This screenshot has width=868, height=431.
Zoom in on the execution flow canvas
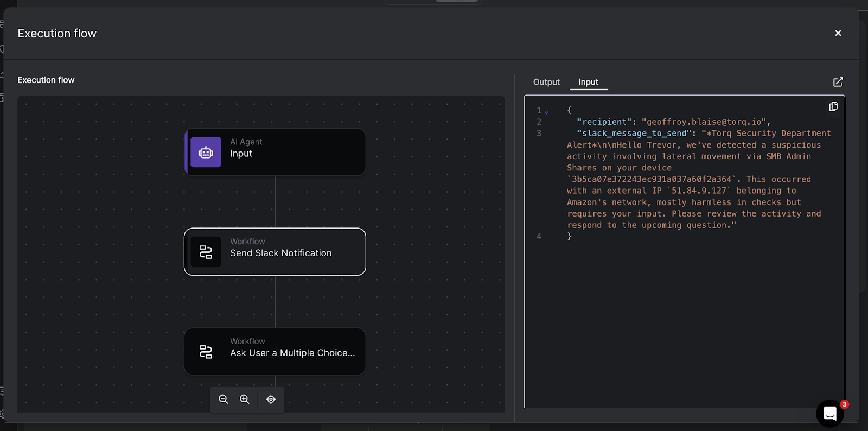click(x=245, y=400)
